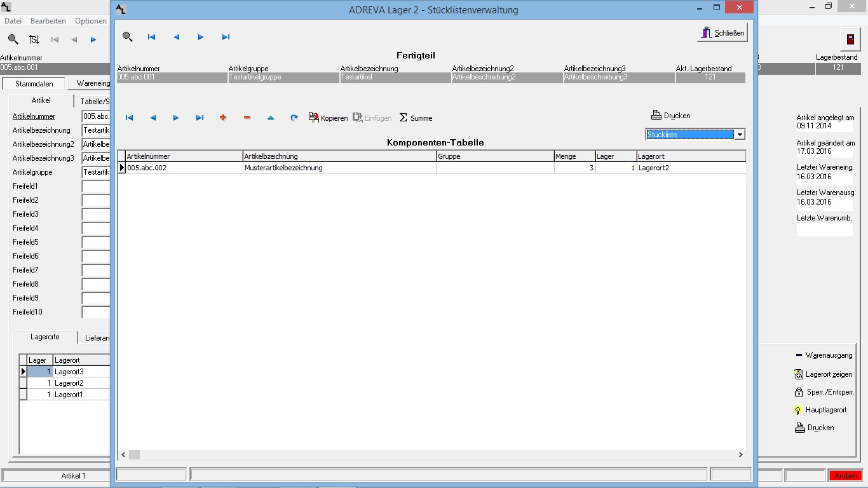Click the Summe sigma button
Image resolution: width=868 pixels, height=488 pixels.
416,118
